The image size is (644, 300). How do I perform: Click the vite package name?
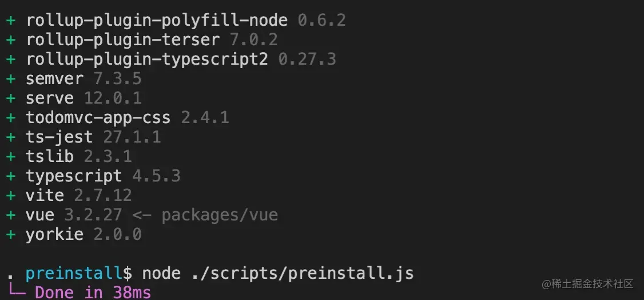(45, 195)
